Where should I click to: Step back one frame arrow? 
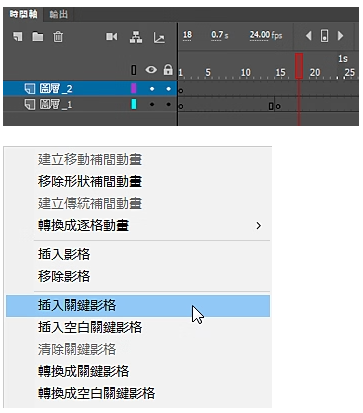[x=309, y=36]
